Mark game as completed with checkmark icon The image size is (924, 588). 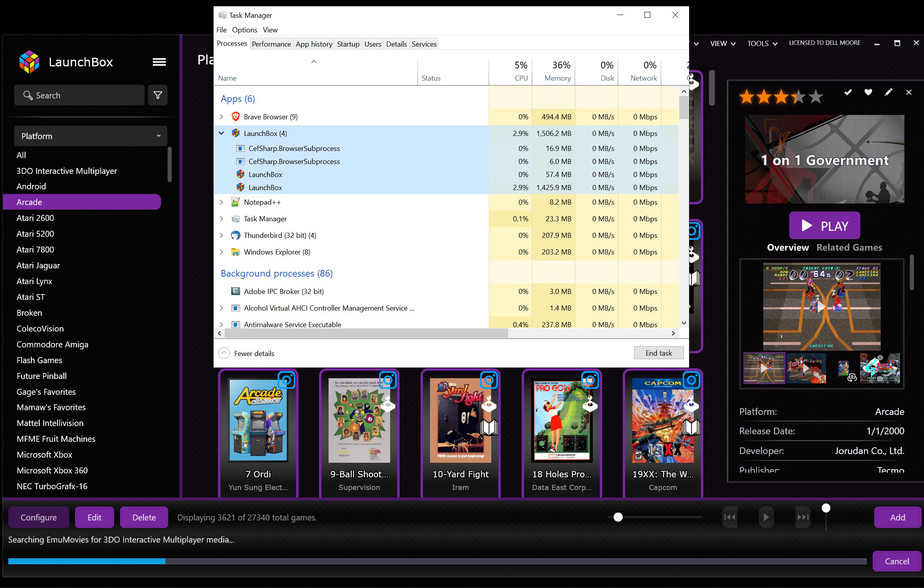click(848, 92)
